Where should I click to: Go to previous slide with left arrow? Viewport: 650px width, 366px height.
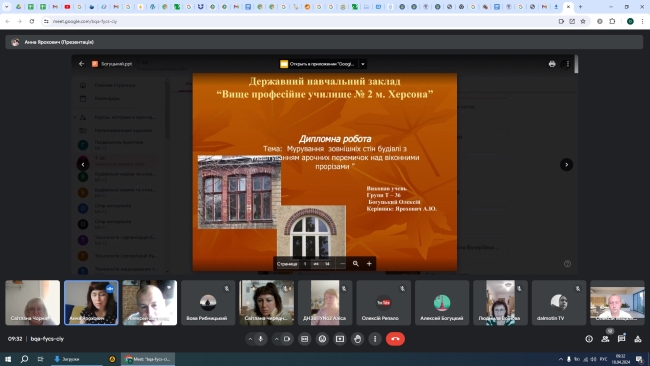(x=83, y=165)
